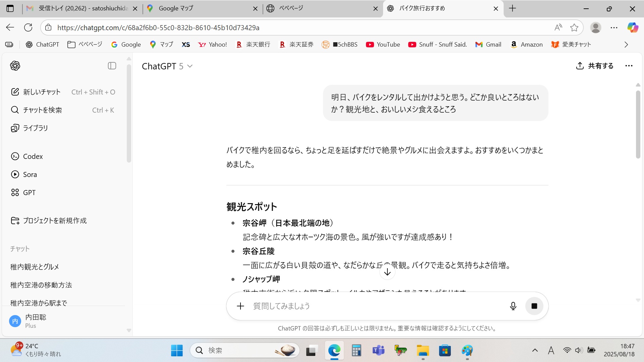Create a new project (プロジェクトを新規作成)
Image resolution: width=644 pixels, height=362 pixels.
(63, 221)
